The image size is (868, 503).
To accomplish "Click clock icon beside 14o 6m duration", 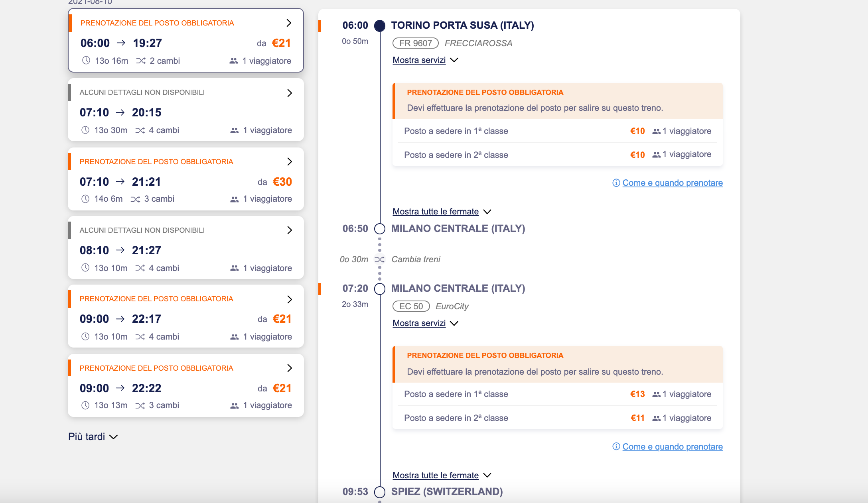I will [85, 199].
